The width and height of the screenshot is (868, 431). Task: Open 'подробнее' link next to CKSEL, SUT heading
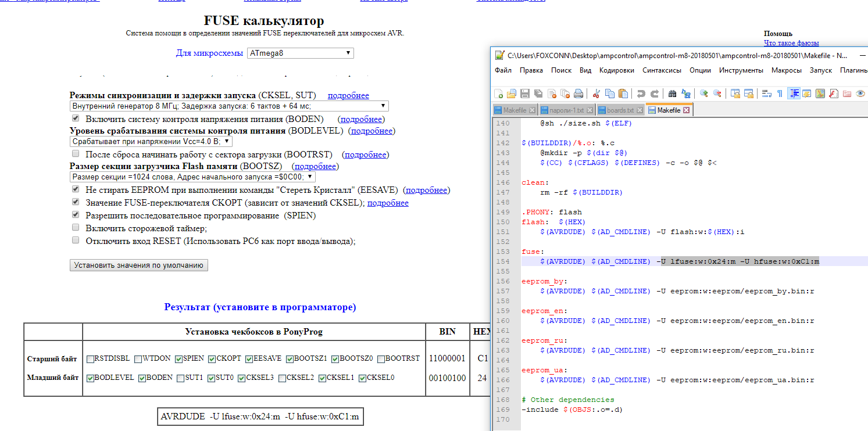pyautogui.click(x=348, y=95)
